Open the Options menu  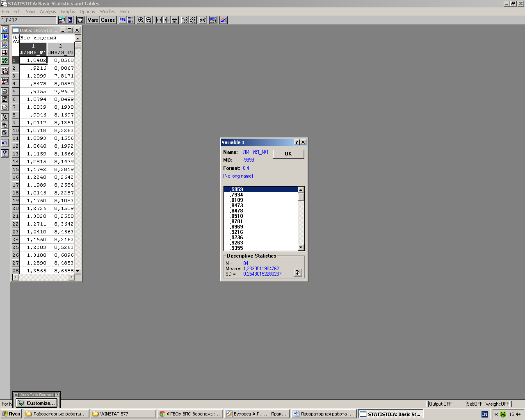(x=87, y=11)
